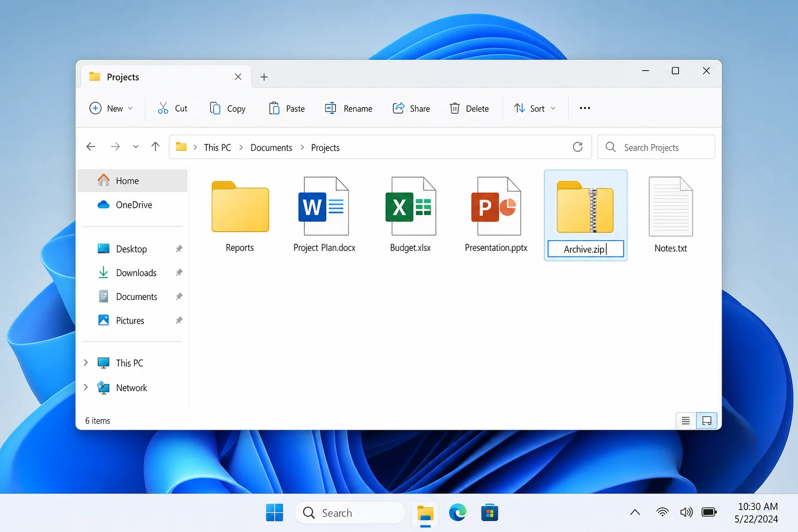Go forward with the right arrow

[115, 147]
